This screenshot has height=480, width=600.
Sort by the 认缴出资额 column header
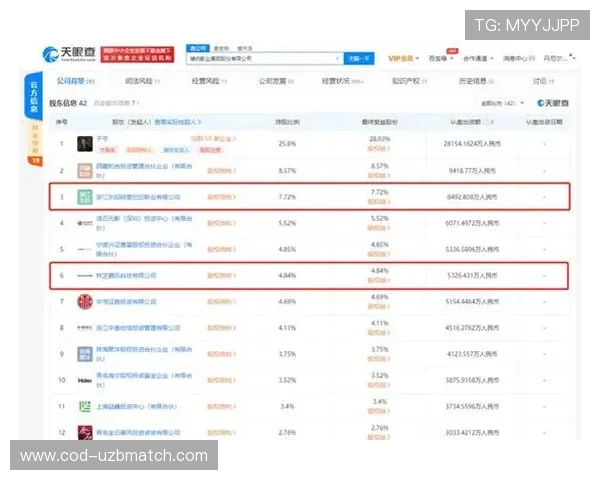472,122
